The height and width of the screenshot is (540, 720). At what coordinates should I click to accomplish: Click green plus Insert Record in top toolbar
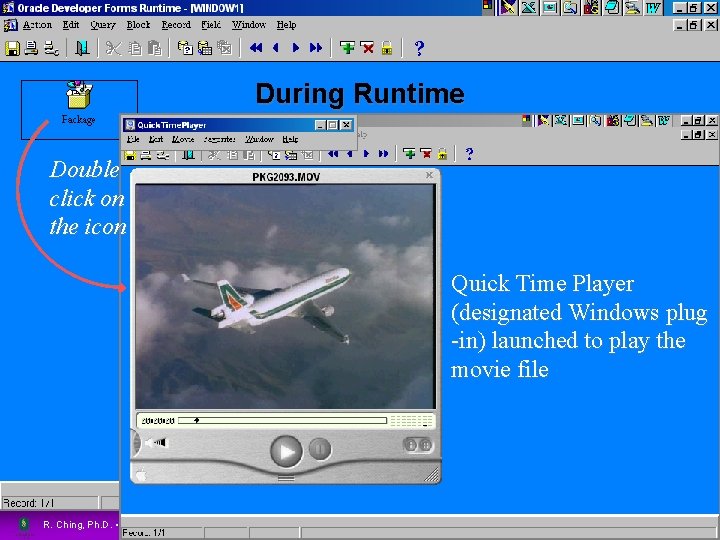(x=347, y=48)
